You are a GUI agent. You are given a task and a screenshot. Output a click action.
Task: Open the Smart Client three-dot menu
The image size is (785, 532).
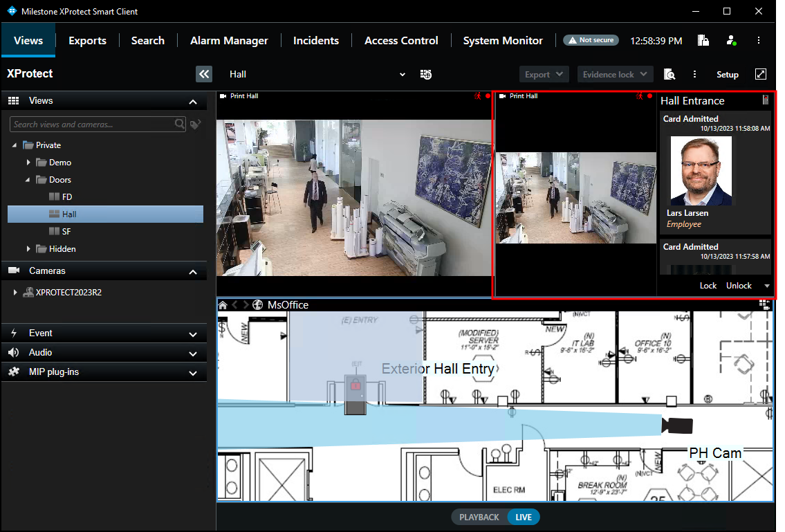[759, 40]
